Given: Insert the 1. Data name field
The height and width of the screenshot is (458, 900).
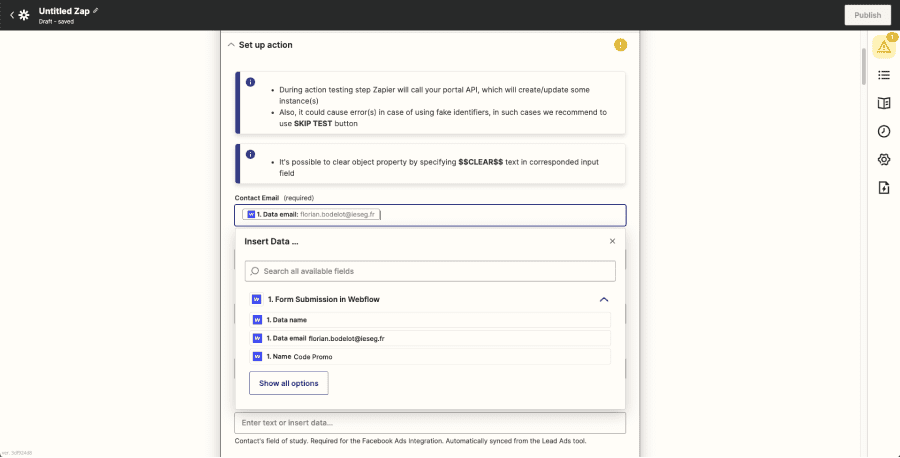Looking at the screenshot, I should point(430,320).
